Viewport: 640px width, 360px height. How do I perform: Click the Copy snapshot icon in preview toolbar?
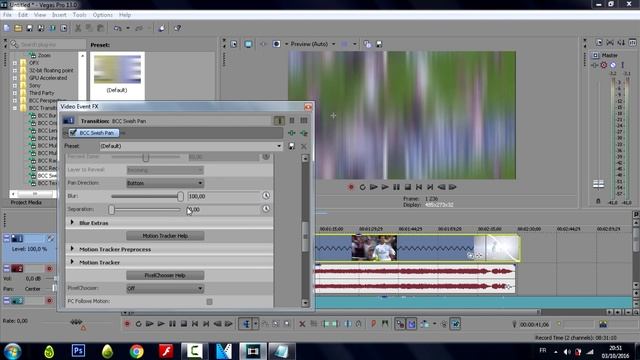tap(367, 44)
